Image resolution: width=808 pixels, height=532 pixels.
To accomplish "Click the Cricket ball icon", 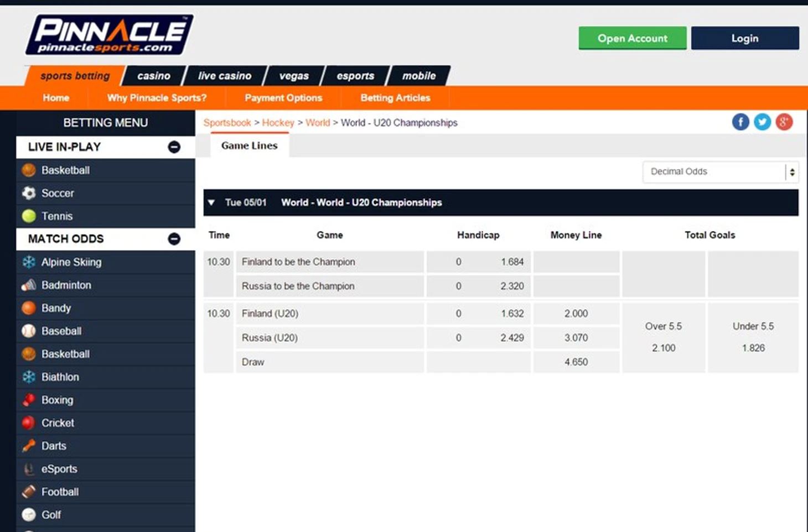I will tap(29, 423).
